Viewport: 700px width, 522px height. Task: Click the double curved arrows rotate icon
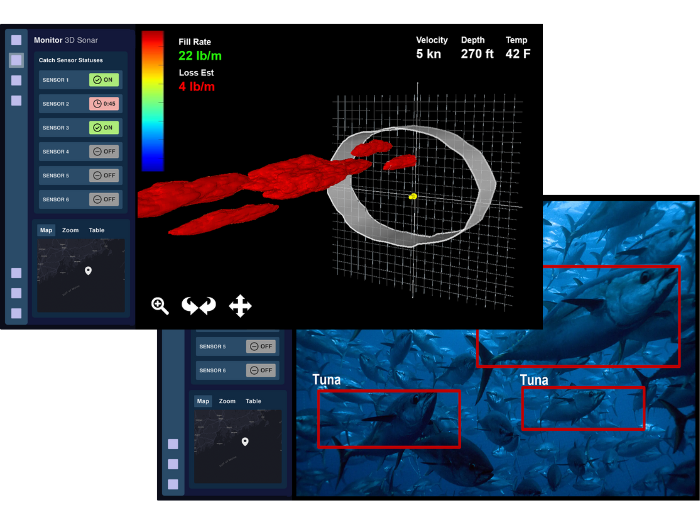(198, 306)
